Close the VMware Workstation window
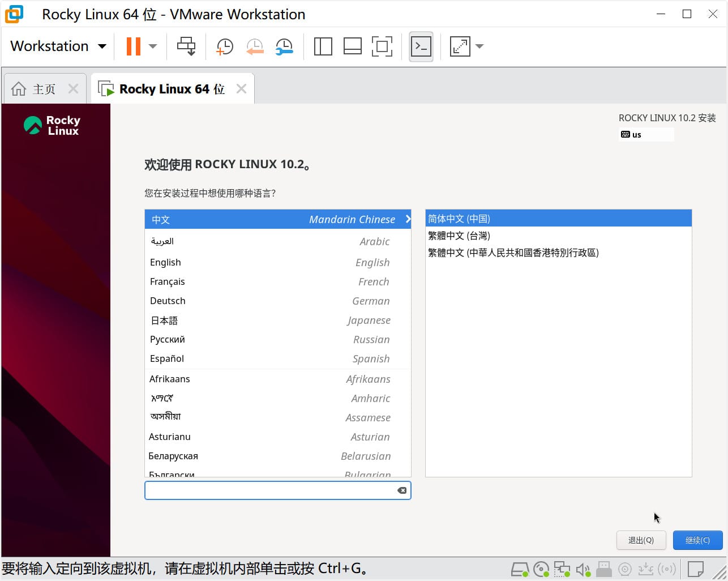The image size is (728, 581). click(x=713, y=14)
